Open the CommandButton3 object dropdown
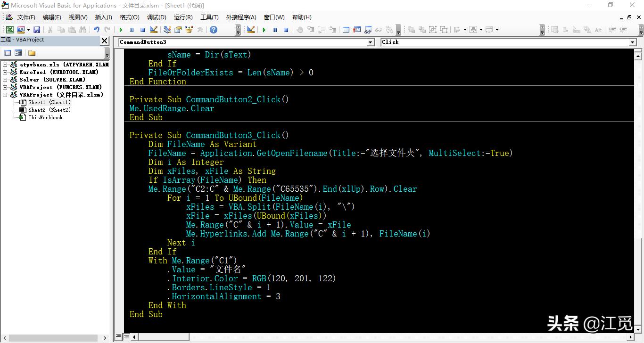 click(x=370, y=42)
